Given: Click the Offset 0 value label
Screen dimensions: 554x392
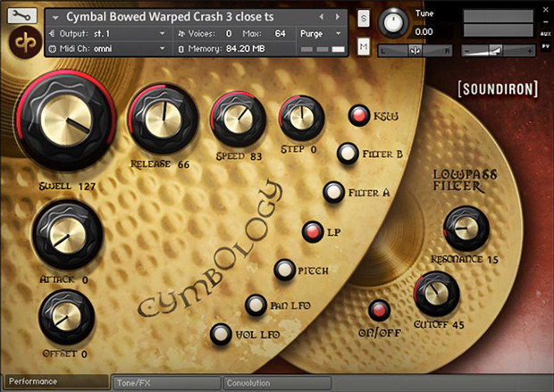Looking at the screenshot, I should coord(64,354).
